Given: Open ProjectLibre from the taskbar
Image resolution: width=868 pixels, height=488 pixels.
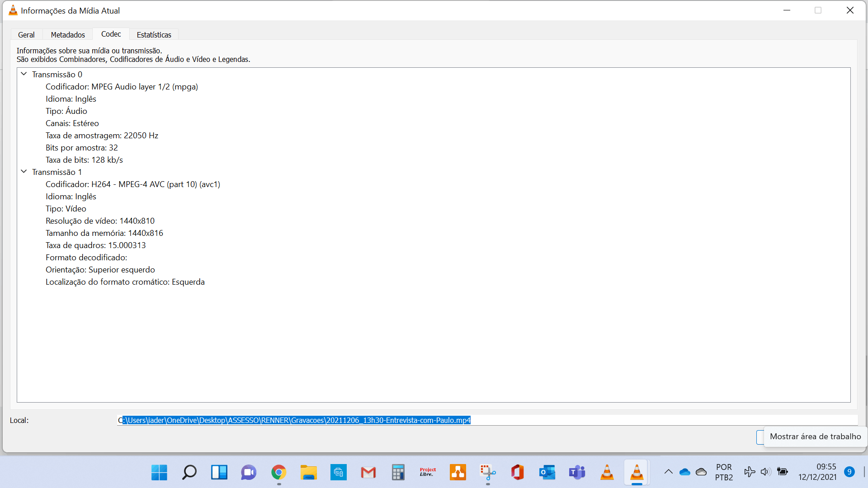Looking at the screenshot, I should point(428,473).
